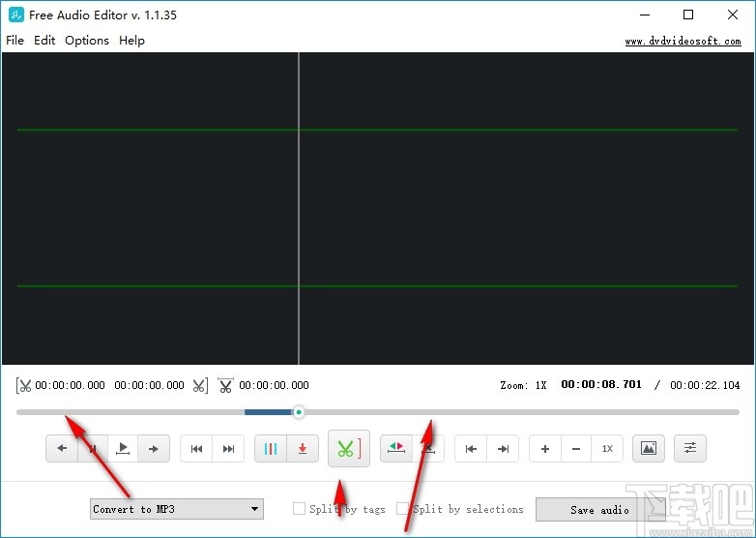
Task: Zoom out with the minus button
Action: point(575,449)
